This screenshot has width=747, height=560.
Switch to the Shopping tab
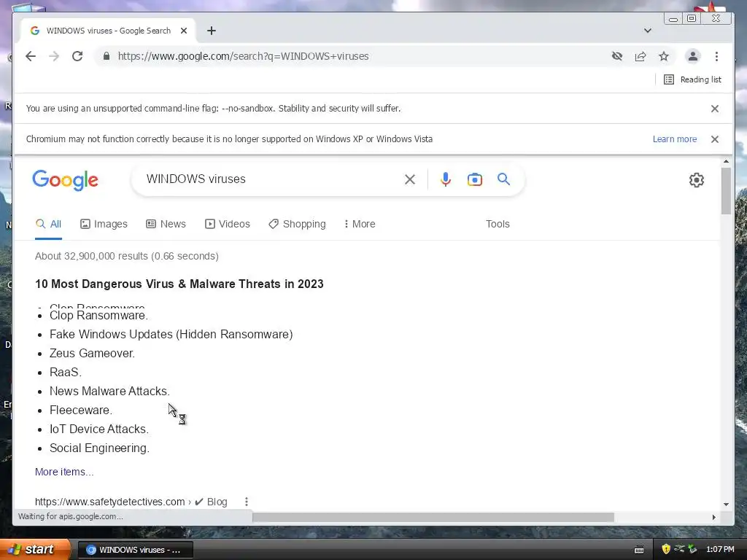298,224
